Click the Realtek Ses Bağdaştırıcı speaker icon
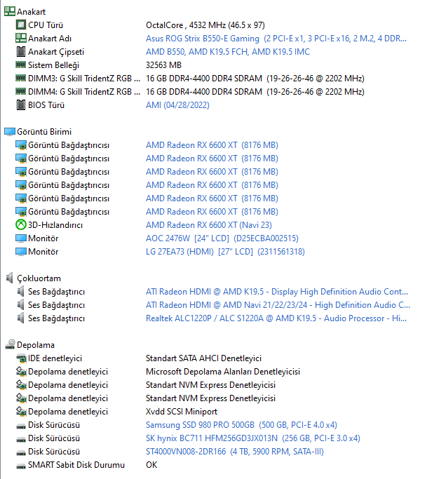 (20, 318)
